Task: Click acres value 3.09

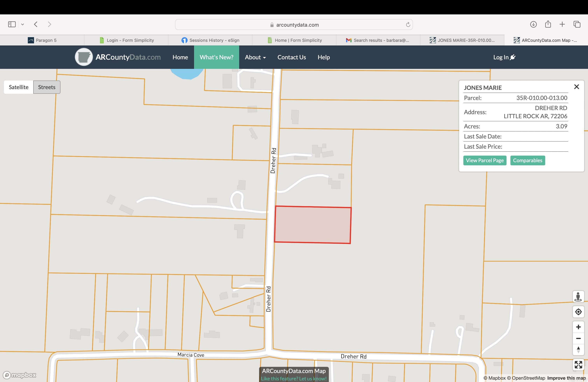Action: point(561,126)
